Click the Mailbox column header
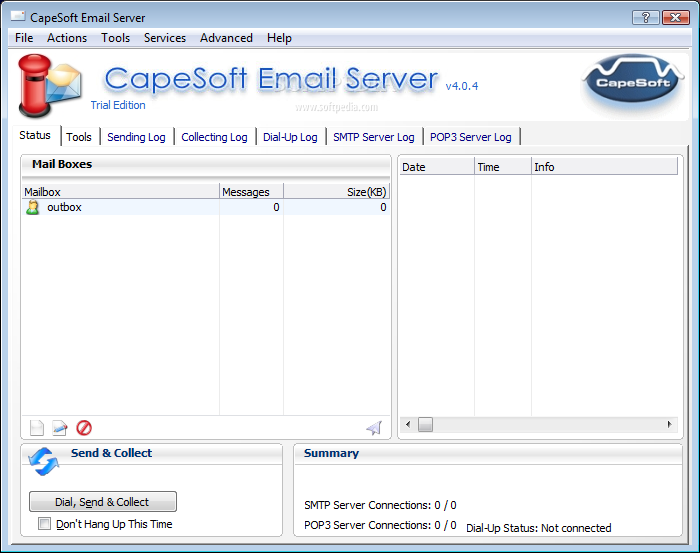This screenshot has height=553, width=700. (x=121, y=192)
